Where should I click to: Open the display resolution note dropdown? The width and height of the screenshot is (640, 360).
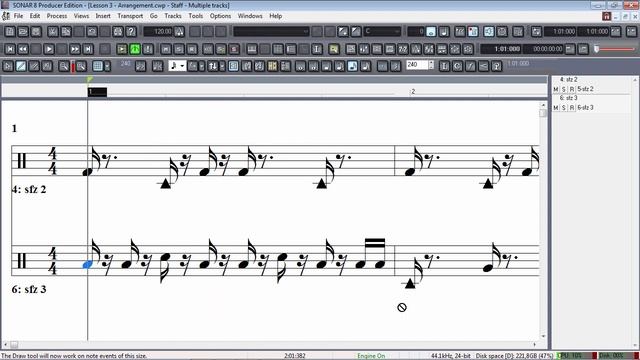tap(178, 66)
